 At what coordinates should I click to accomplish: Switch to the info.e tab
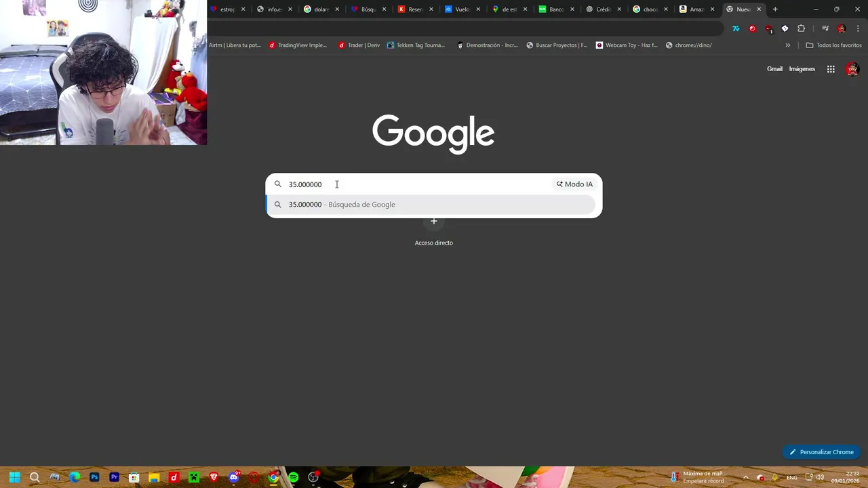click(x=274, y=9)
